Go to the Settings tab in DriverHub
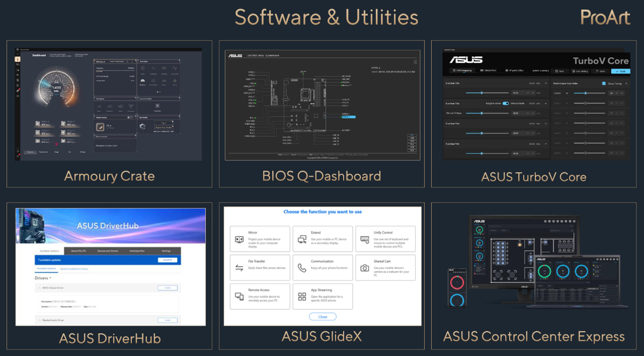The image size is (644, 356). pos(166,251)
